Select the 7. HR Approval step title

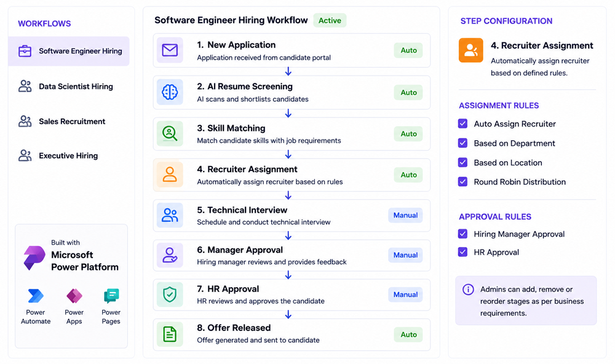coord(228,289)
